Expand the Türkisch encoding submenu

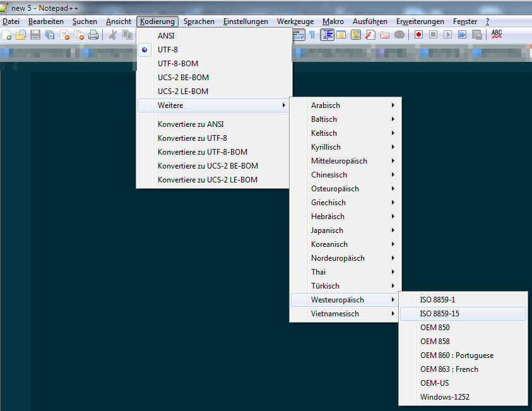coord(345,286)
